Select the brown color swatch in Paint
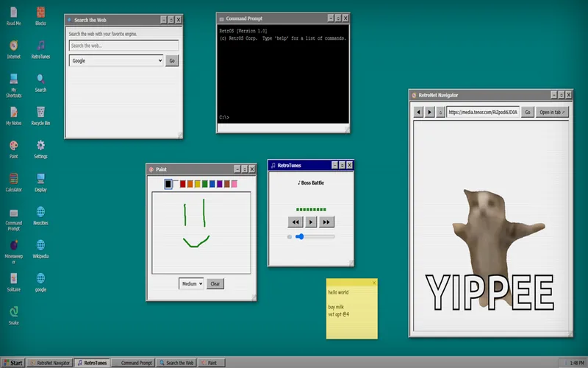Image resolution: width=588 pixels, height=368 pixels. coord(227,184)
